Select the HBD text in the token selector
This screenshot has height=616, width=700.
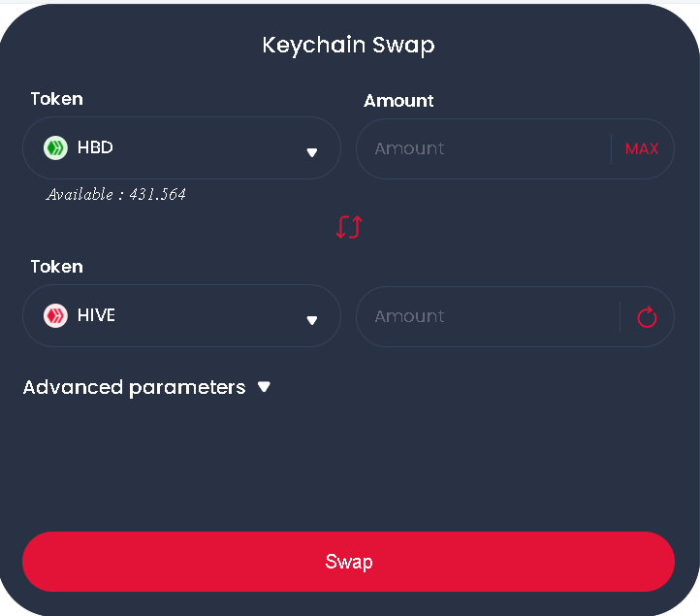[95, 147]
